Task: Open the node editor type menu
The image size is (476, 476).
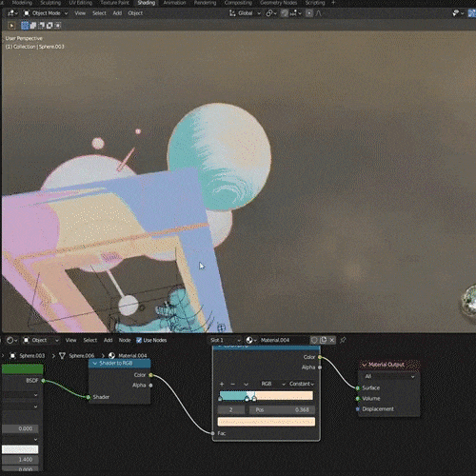Action: (x=12, y=340)
